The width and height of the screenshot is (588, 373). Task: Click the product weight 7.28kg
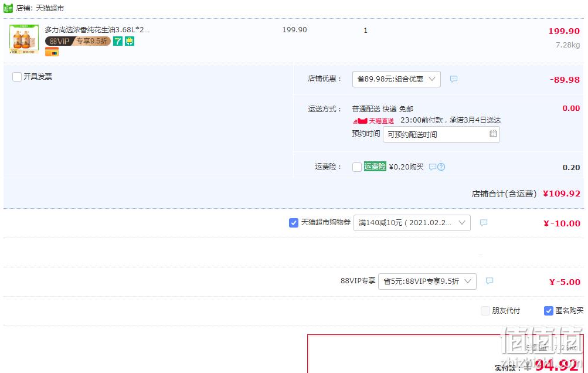coord(567,45)
